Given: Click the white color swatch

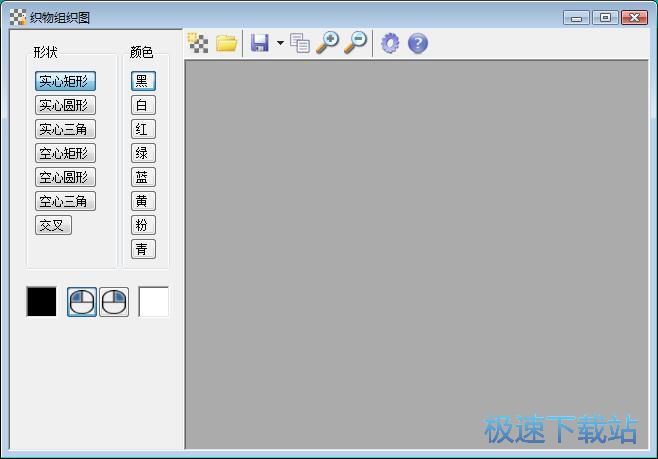Looking at the screenshot, I should (x=154, y=302).
